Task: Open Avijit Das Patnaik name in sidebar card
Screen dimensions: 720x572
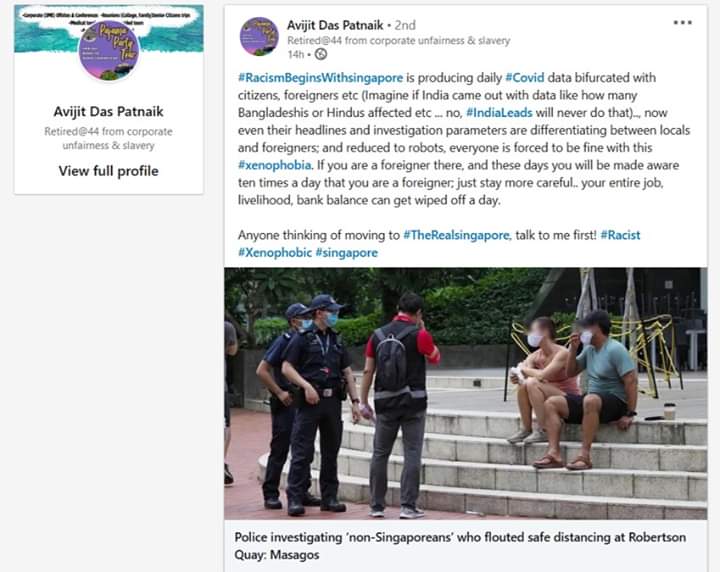Action: (109, 112)
